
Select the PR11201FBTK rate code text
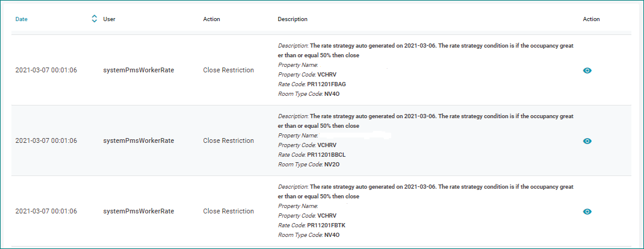tap(326, 225)
